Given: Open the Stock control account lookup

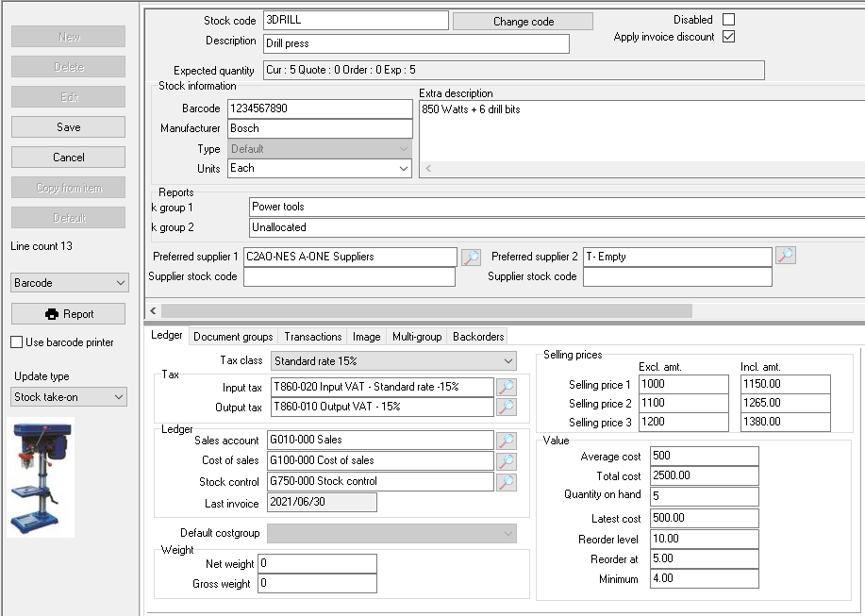Looking at the screenshot, I should click(x=507, y=482).
